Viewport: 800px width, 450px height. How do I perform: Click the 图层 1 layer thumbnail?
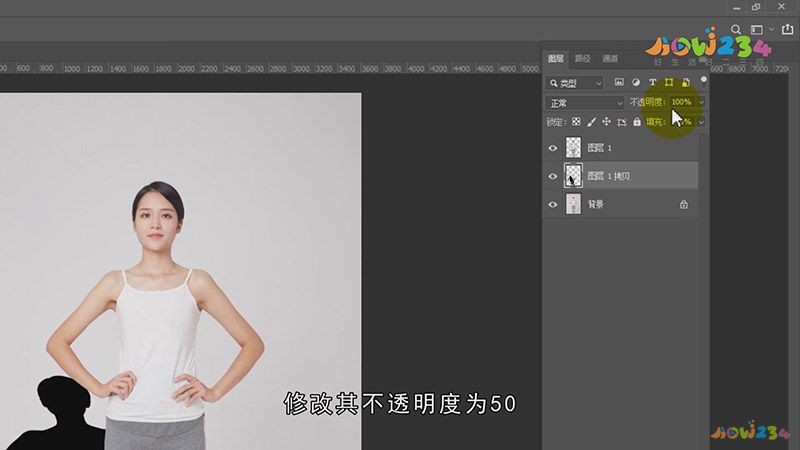pyautogui.click(x=573, y=147)
